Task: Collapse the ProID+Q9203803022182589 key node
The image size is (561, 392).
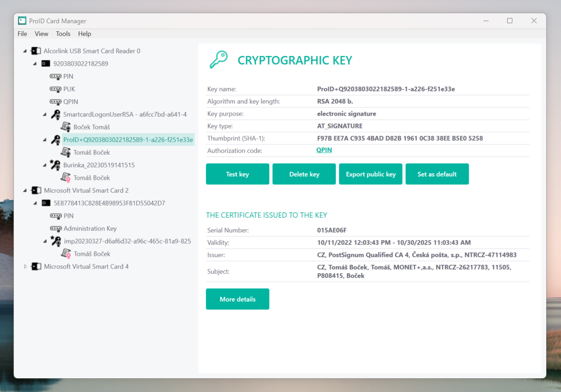Action: tap(45, 140)
